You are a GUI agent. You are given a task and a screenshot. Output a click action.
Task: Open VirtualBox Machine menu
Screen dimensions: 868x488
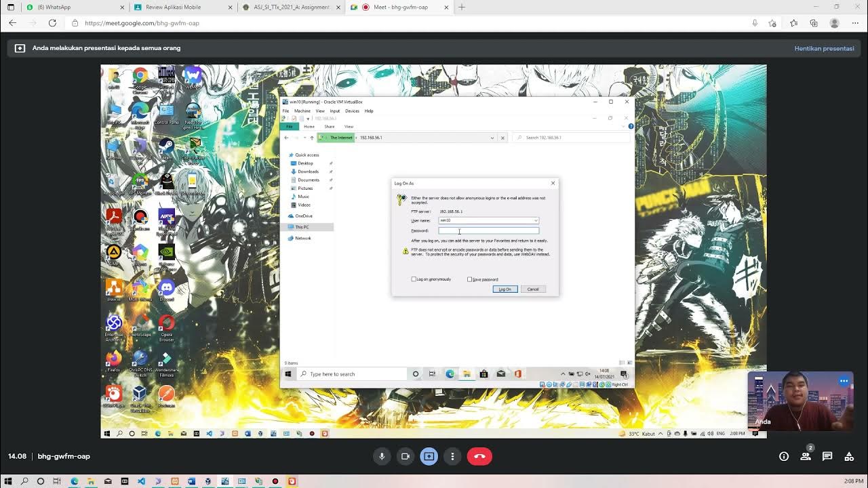(x=302, y=110)
